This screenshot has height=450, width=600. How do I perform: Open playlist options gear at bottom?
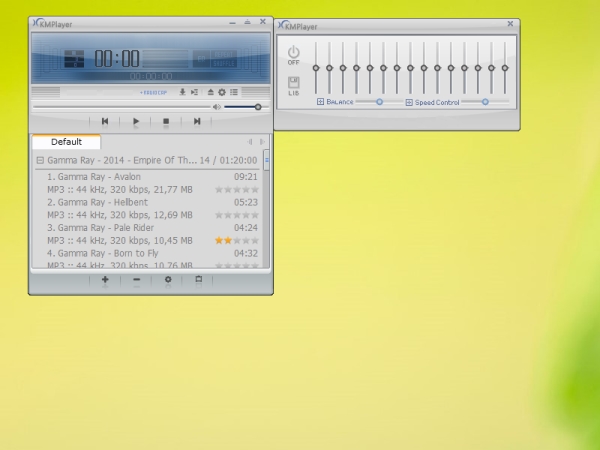tap(168, 280)
